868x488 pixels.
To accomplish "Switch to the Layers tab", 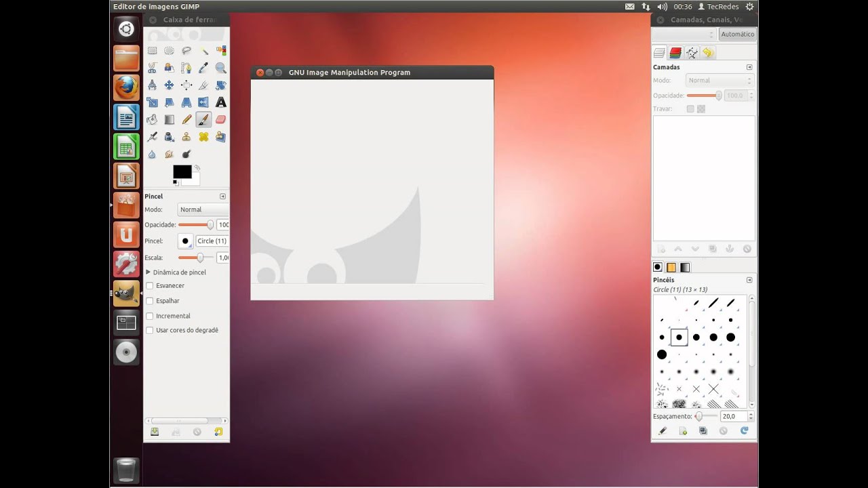I will (x=659, y=53).
